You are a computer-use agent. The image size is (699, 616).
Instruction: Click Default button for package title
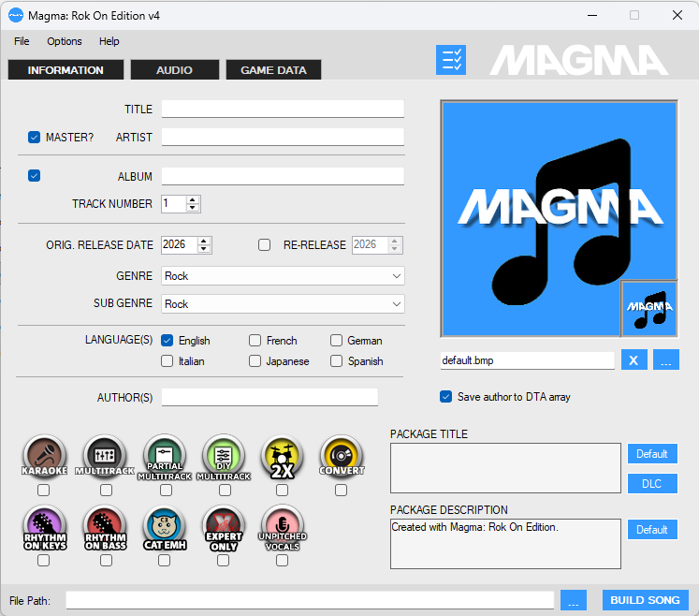point(652,454)
